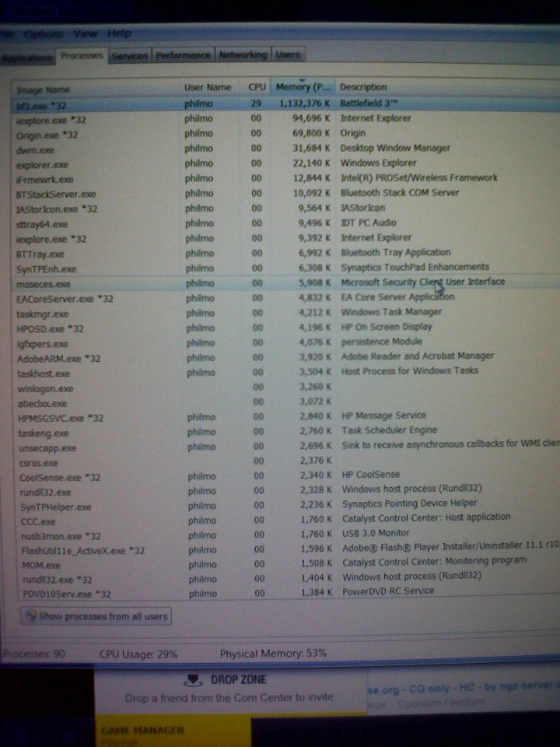This screenshot has width=560, height=747.
Task: Select the csrss.exe process
Action: pyautogui.click(x=38, y=463)
